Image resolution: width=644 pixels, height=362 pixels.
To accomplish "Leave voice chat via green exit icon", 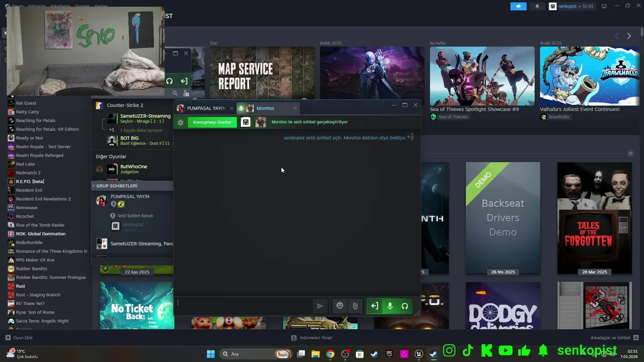I will [374, 306].
